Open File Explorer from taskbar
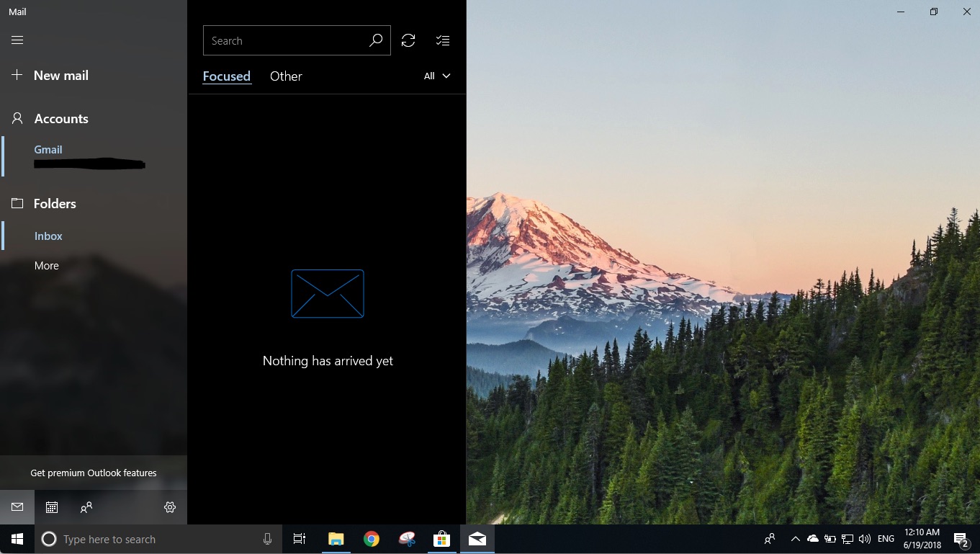 pos(336,540)
